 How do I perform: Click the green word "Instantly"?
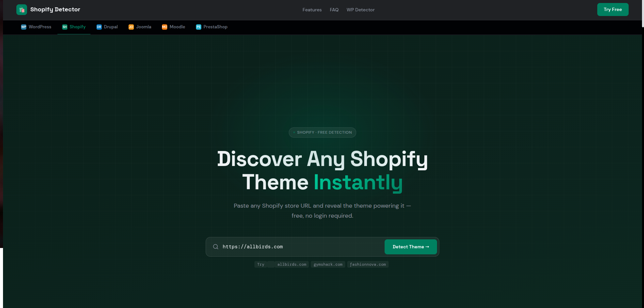tap(358, 183)
